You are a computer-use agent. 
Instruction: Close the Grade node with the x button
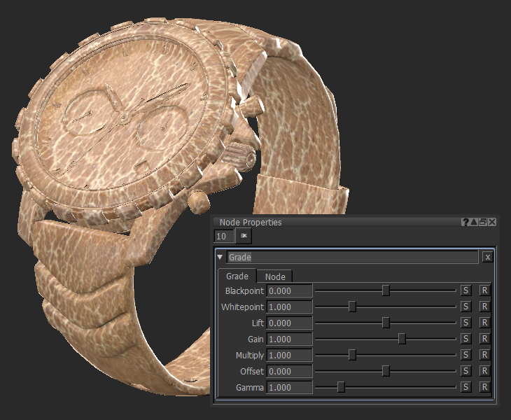point(487,258)
